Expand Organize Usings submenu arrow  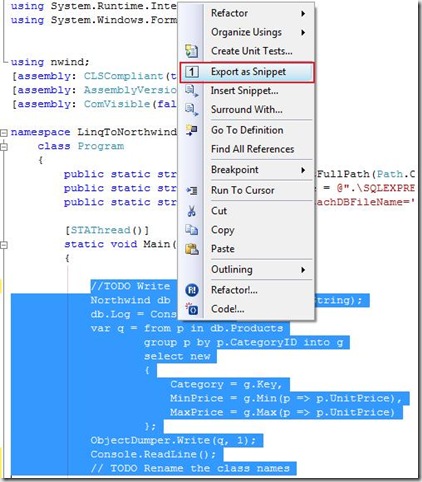(303, 32)
